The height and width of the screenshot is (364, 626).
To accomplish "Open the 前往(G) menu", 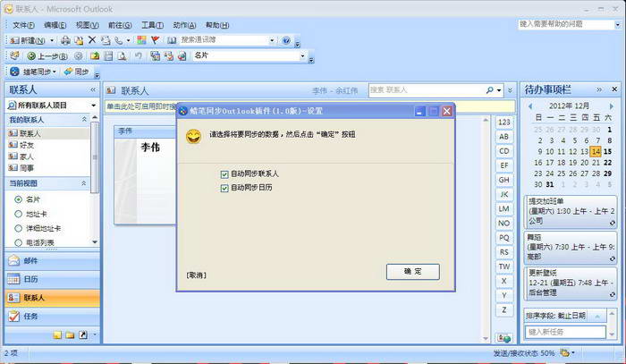I will coord(120,25).
